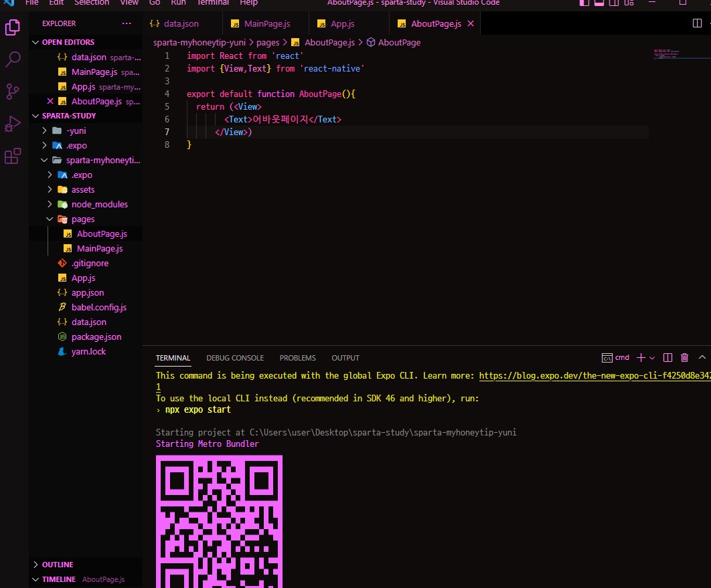Switch to DEBUG CONSOLE tab
This screenshot has width=711, height=588.
[235, 358]
